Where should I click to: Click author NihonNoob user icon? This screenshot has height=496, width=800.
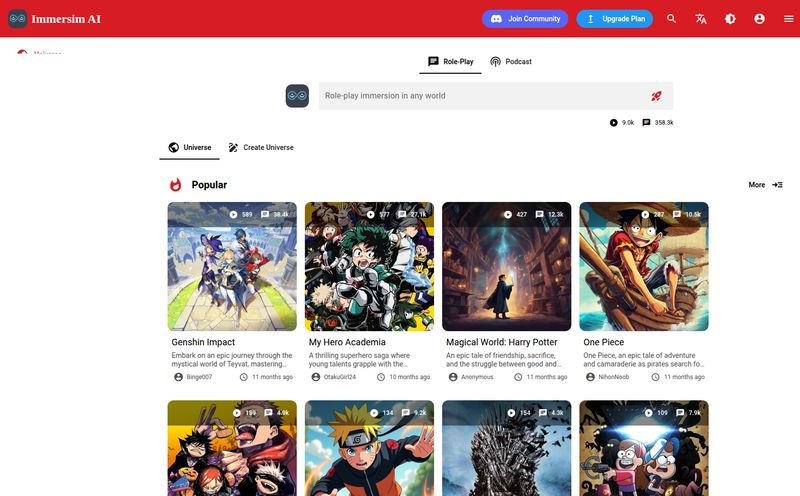click(x=590, y=377)
